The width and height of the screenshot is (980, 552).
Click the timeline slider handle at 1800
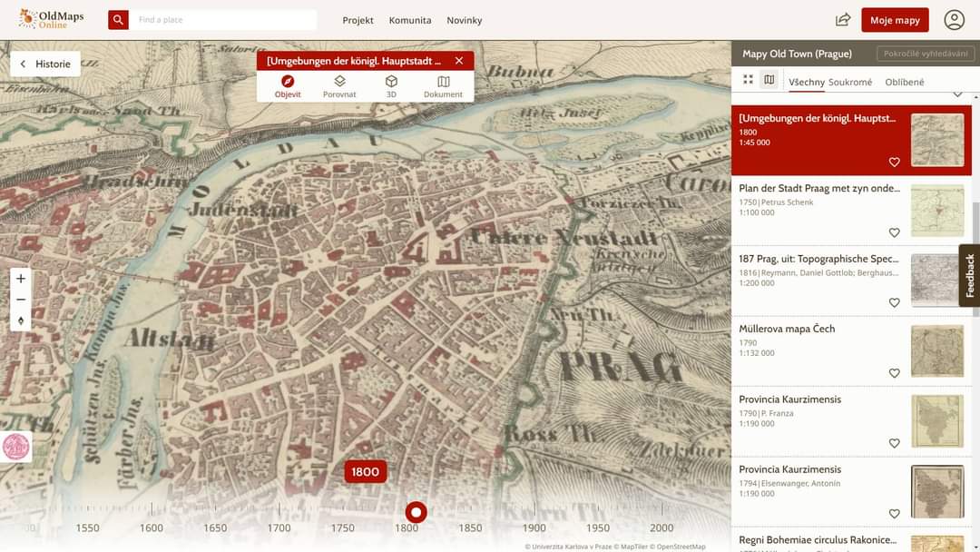point(416,512)
